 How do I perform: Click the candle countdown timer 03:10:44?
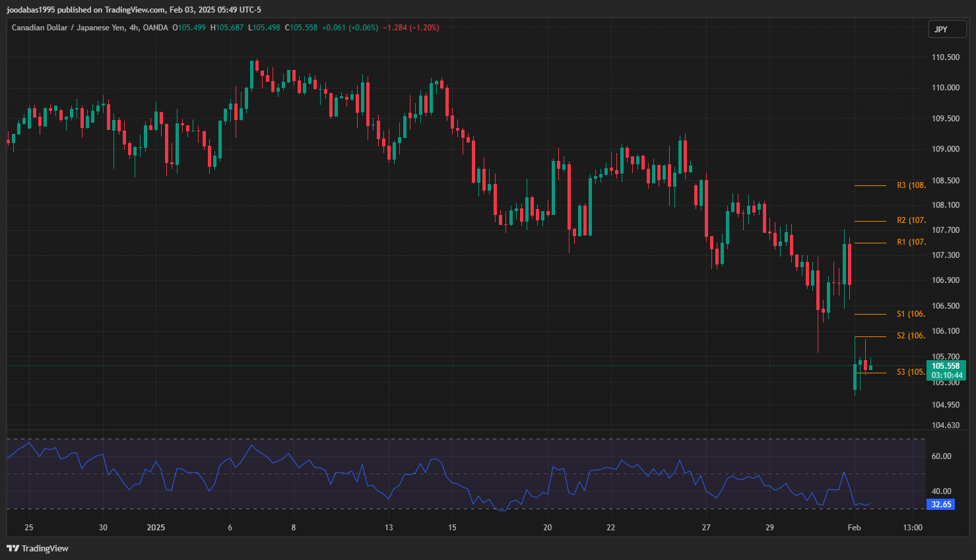click(x=946, y=375)
